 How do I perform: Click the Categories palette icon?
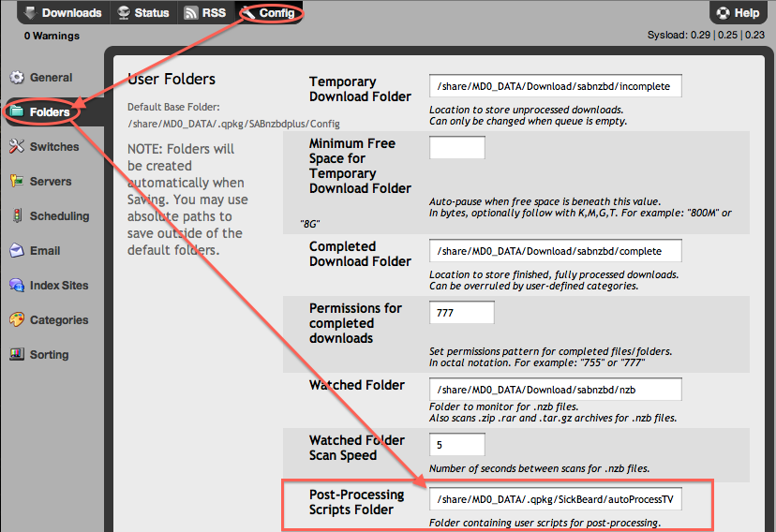[17, 320]
